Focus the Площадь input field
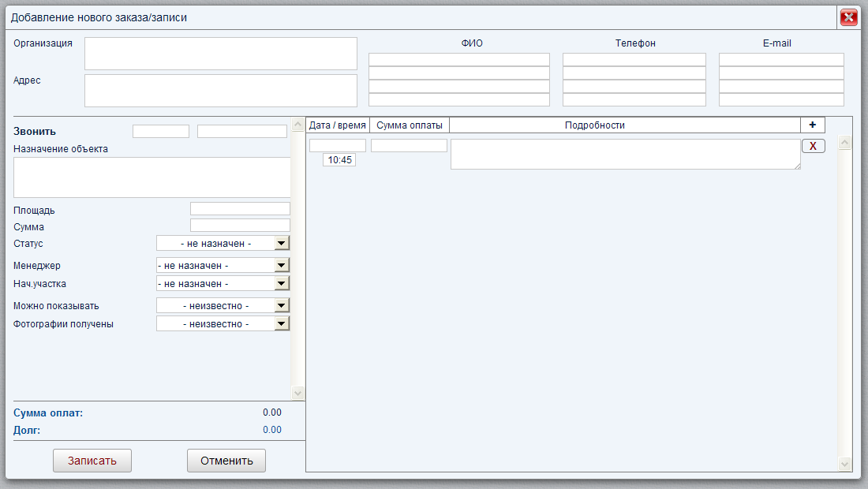 [x=240, y=208]
